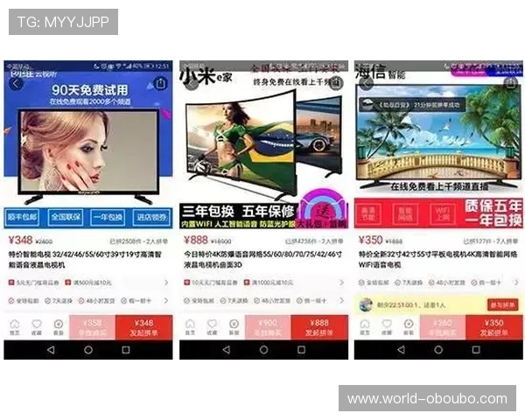Tap the sold-count text beside the ¥350 price
Screen dimensions: 525x420
tap(491, 241)
